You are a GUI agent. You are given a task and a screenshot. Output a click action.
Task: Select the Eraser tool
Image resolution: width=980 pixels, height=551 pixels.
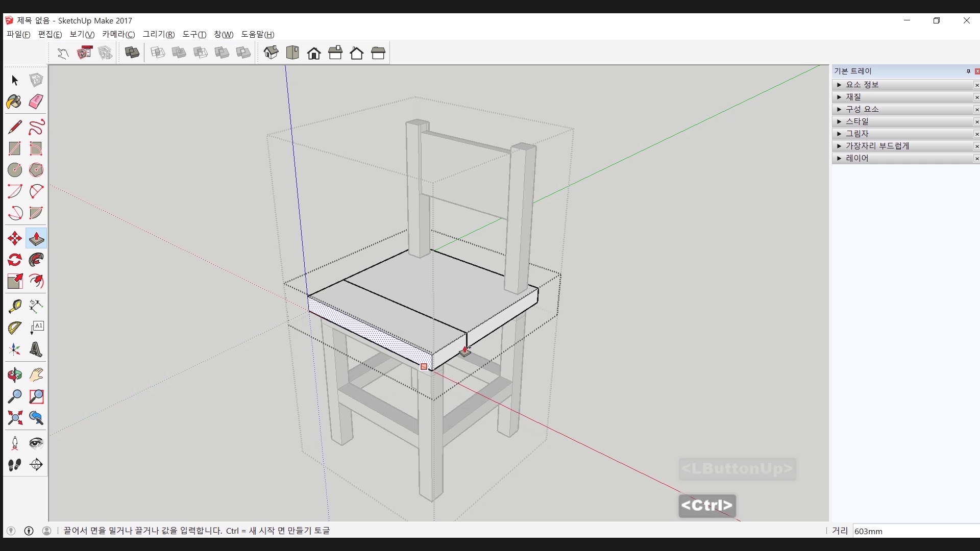coord(36,102)
